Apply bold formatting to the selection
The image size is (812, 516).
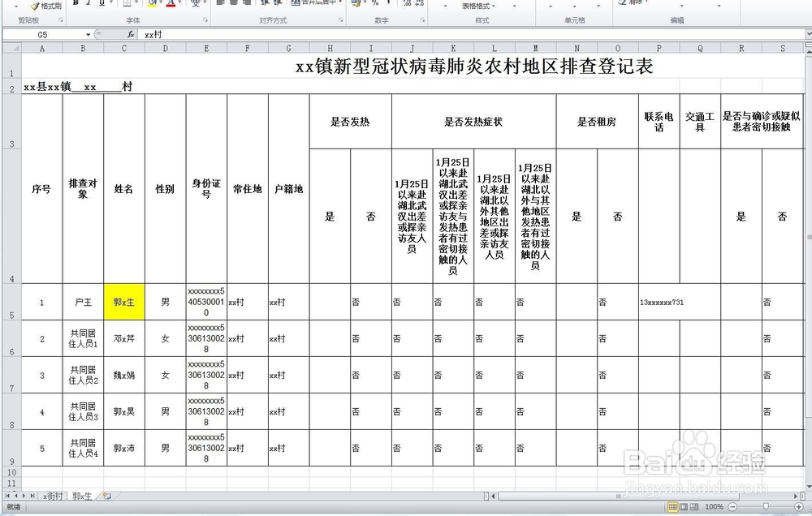(74, 4)
